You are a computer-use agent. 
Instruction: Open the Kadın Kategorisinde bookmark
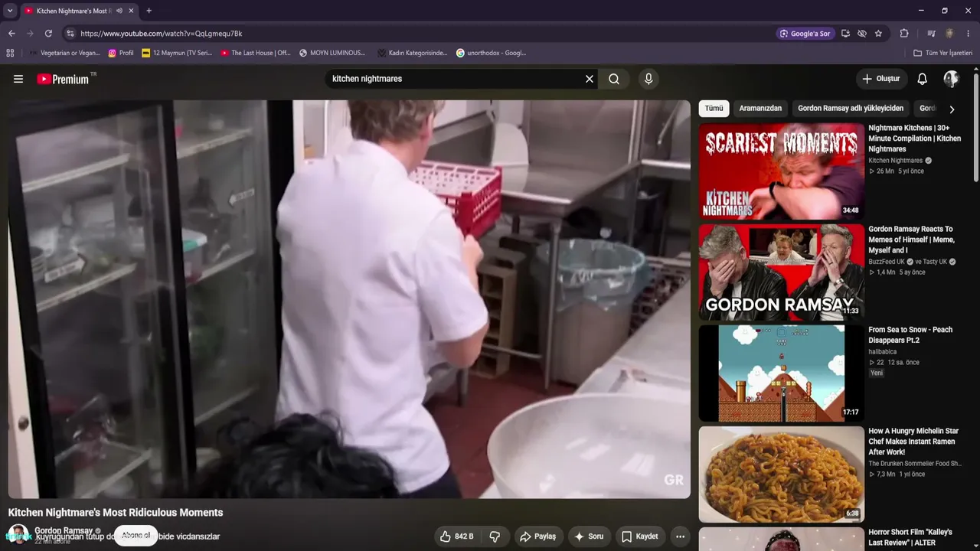(412, 53)
